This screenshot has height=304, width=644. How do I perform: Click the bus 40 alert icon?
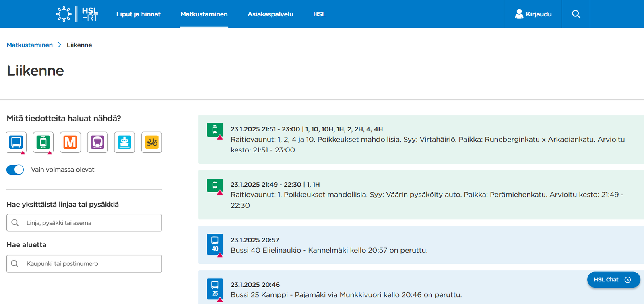click(215, 244)
